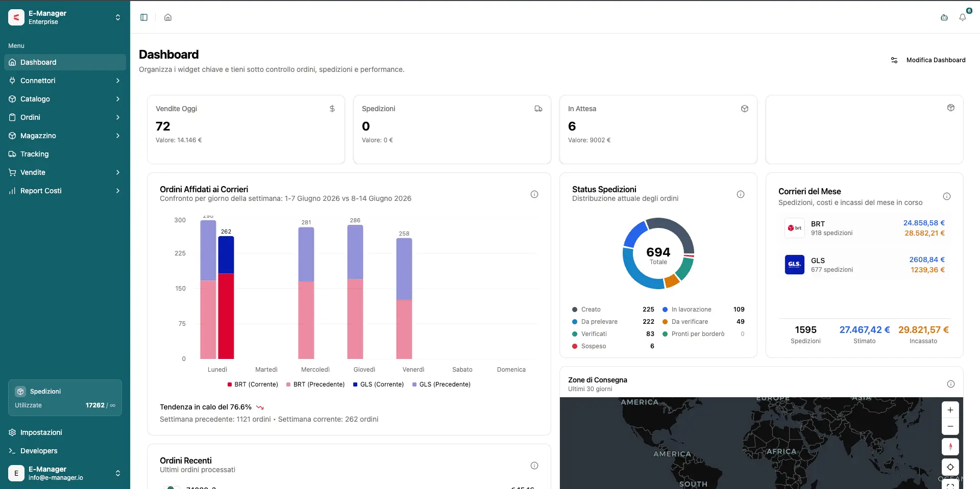Viewport: 980px width, 489px height.
Task: Show info for Status Spedizioni
Action: pyautogui.click(x=741, y=194)
